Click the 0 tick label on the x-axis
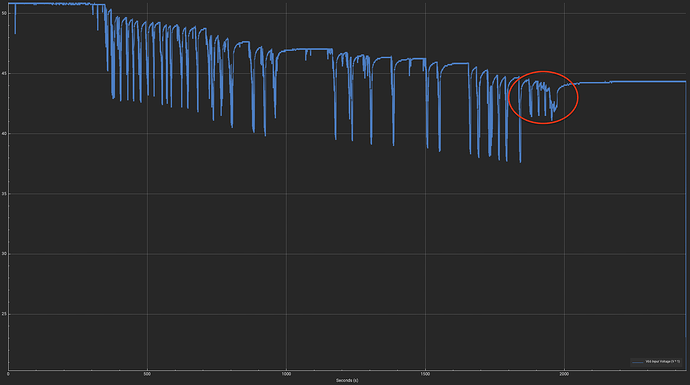690x385 pixels. [x=8, y=374]
